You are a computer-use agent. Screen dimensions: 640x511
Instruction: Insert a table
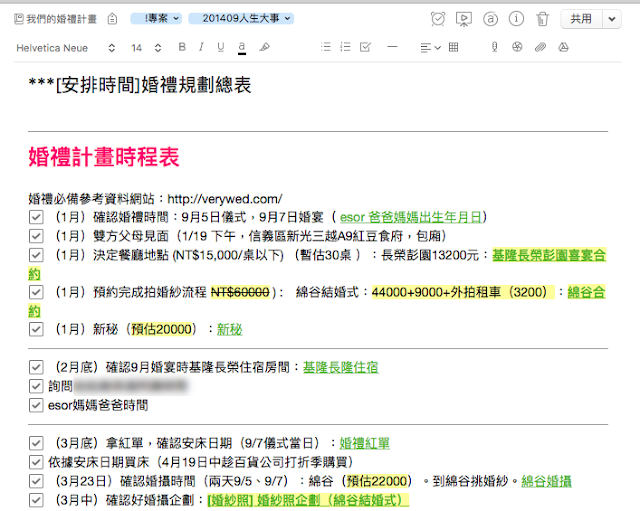coord(453,47)
